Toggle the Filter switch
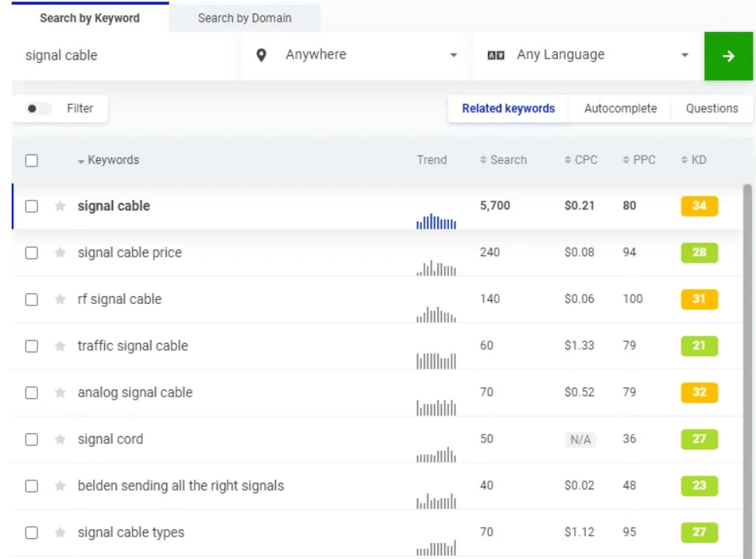This screenshot has height=559, width=756. click(x=39, y=109)
